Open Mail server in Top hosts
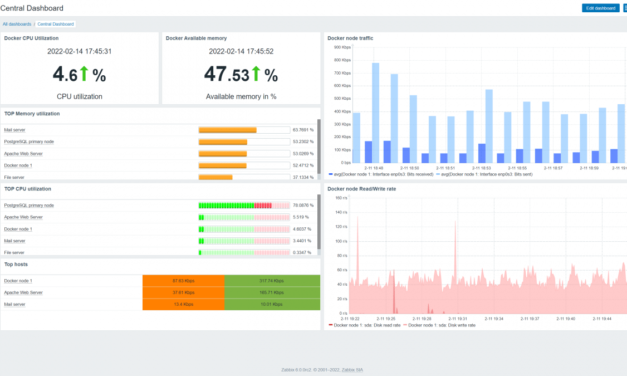 (x=14, y=304)
